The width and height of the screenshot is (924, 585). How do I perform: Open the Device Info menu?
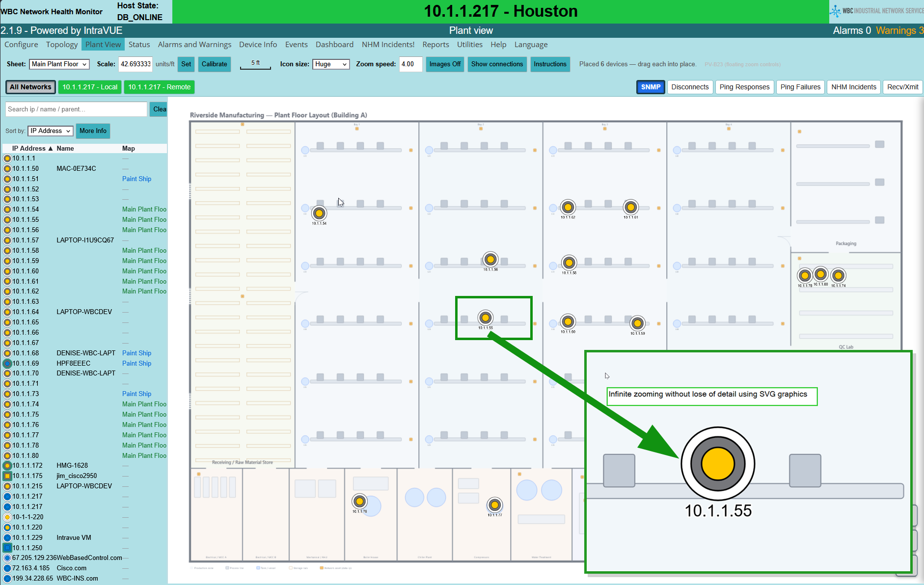[x=258, y=45]
